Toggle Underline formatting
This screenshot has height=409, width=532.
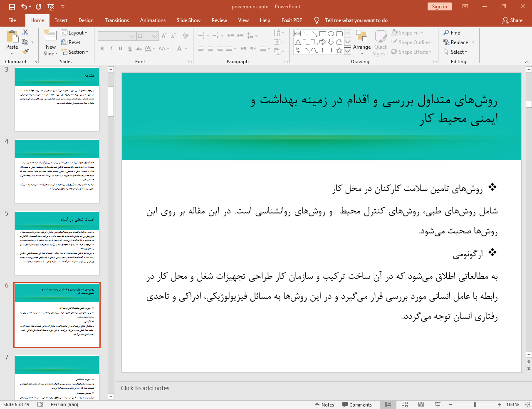coord(120,49)
